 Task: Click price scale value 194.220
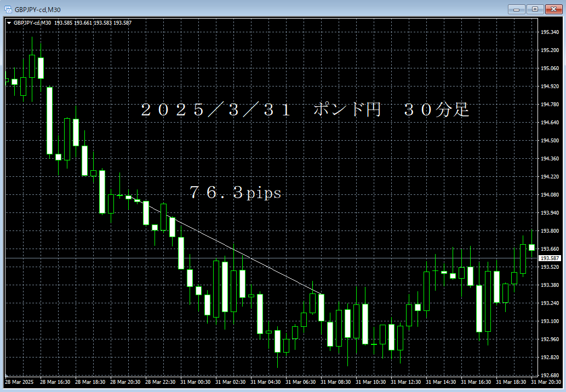(550, 176)
